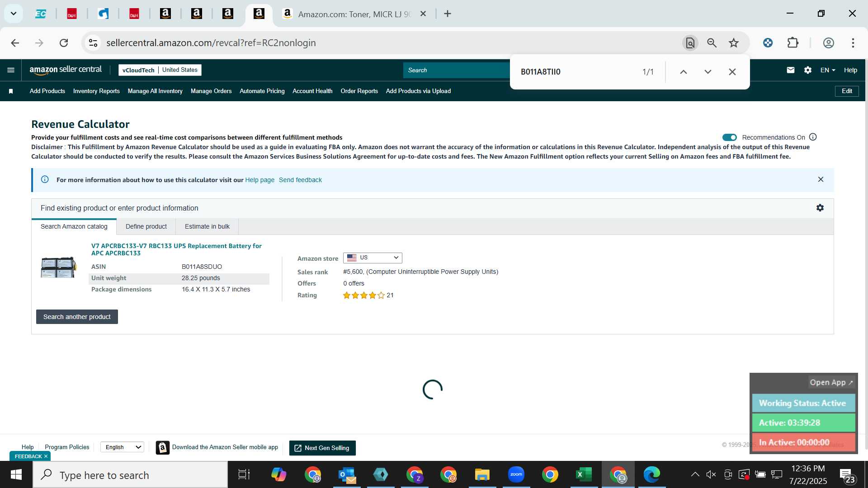Dismiss the help info banner
Image resolution: width=868 pixels, height=488 pixels.
[x=821, y=179]
